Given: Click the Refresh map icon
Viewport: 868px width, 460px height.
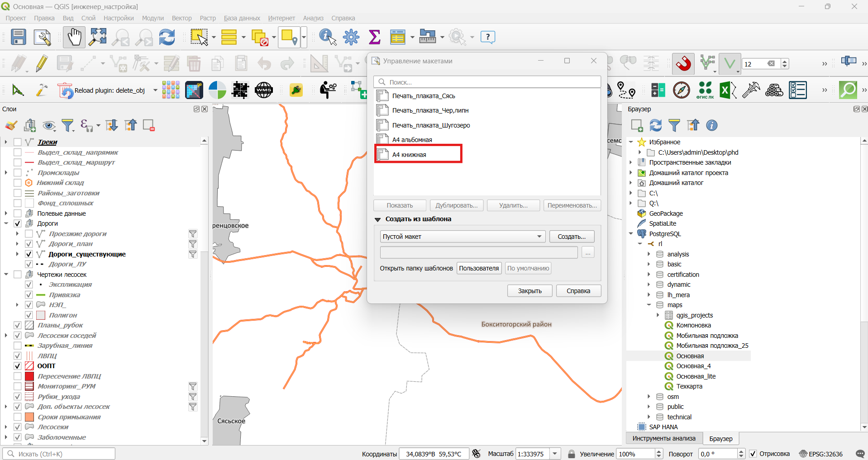Looking at the screenshot, I should 167,37.
